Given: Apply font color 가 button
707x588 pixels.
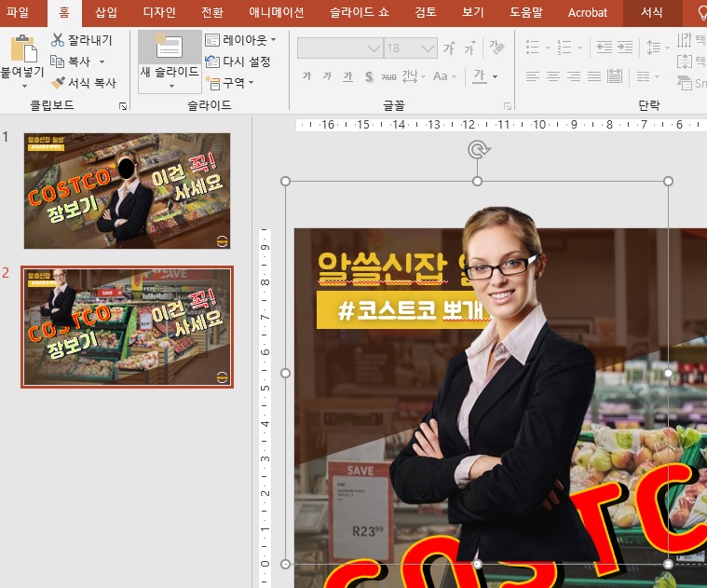Looking at the screenshot, I should (480, 76).
